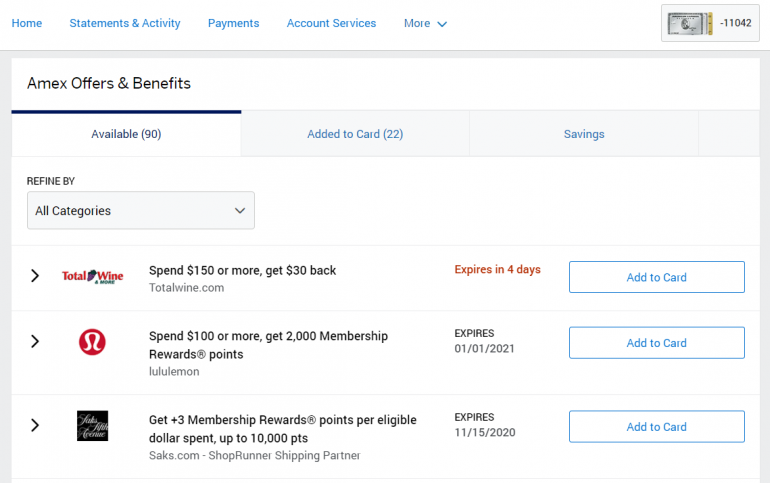This screenshot has height=483, width=770.
Task: Add the Total Wine offer to card
Action: coord(656,277)
